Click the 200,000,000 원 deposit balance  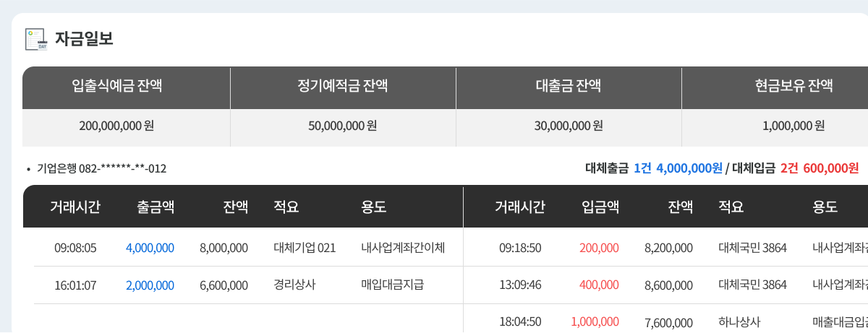116,126
